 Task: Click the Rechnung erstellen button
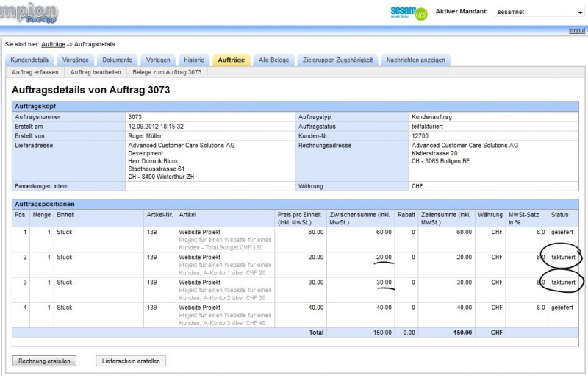tap(44, 361)
